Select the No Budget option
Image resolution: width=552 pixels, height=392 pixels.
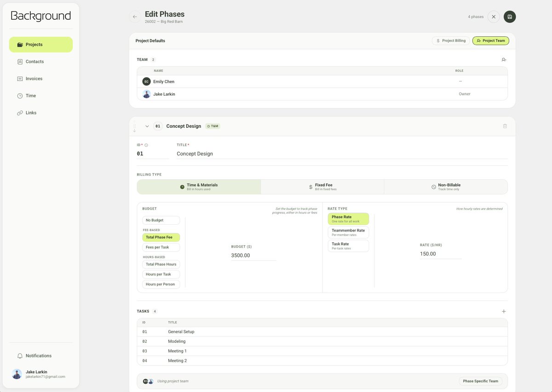(x=161, y=220)
